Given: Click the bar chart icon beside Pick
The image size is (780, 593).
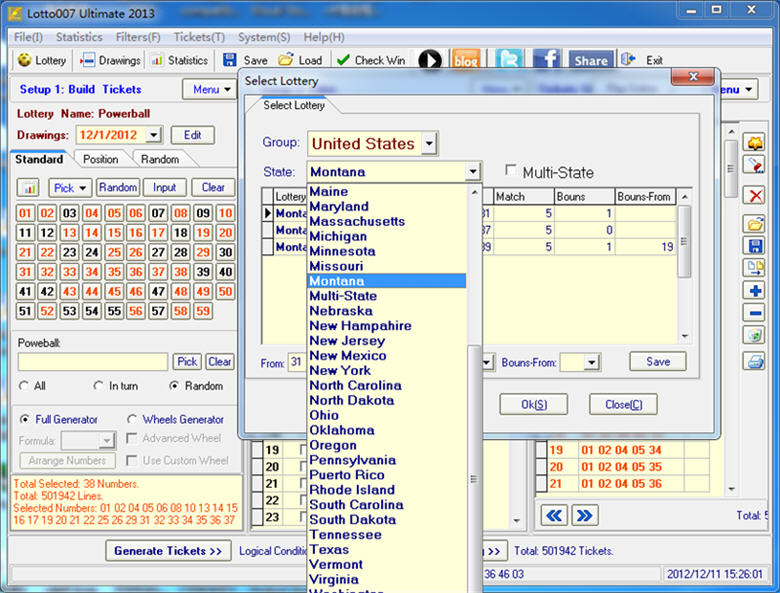Looking at the screenshot, I should (x=29, y=188).
